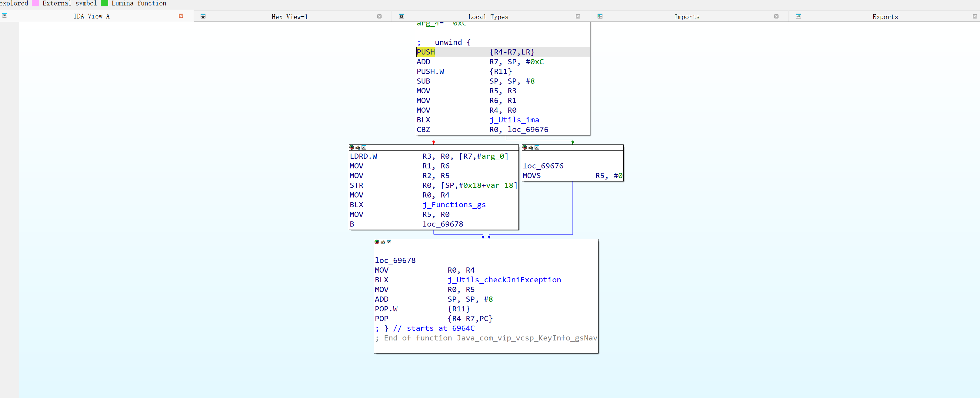This screenshot has width=980, height=398.
Task: Follow the j_Functions_gs call target
Action: click(x=454, y=205)
